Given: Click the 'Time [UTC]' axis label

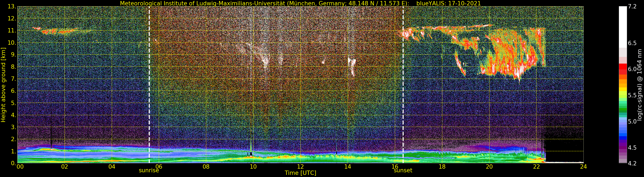Looking at the screenshot, I should 300,173.
